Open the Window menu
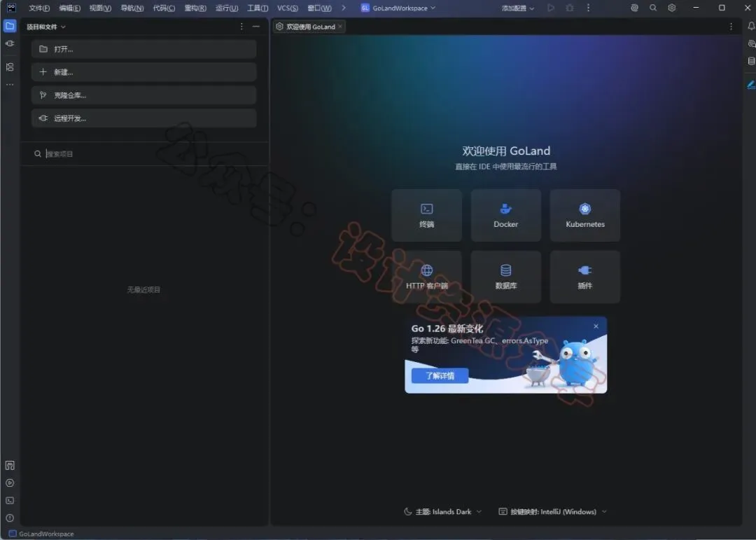Viewport: 756px width, 540px height. tap(319, 8)
